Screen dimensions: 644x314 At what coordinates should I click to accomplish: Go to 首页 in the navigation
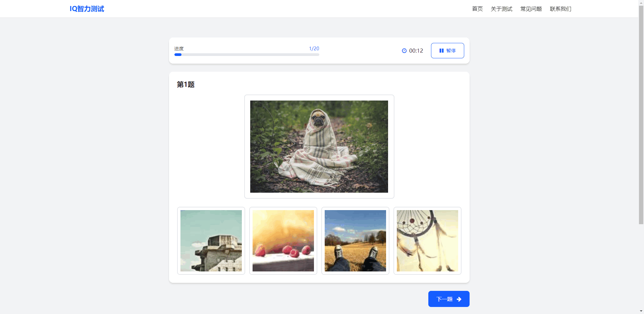coord(477,9)
